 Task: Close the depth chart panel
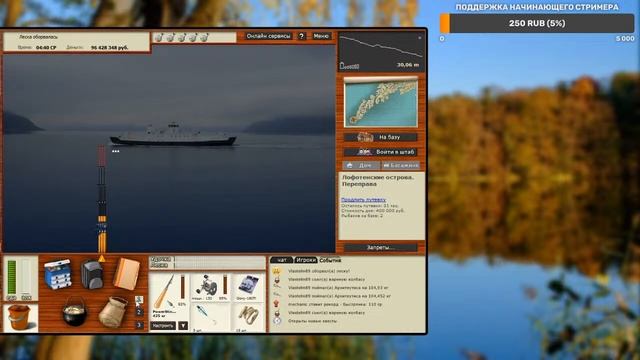420,38
